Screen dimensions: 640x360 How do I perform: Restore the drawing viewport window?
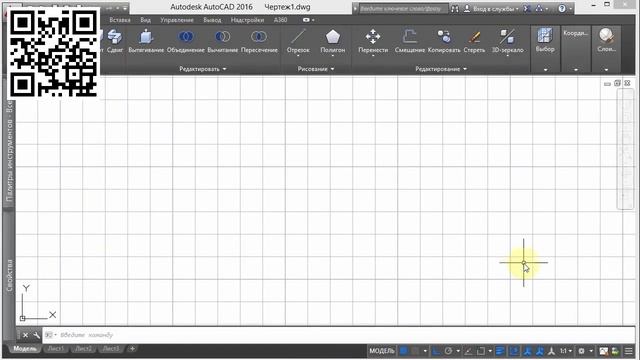[618, 83]
